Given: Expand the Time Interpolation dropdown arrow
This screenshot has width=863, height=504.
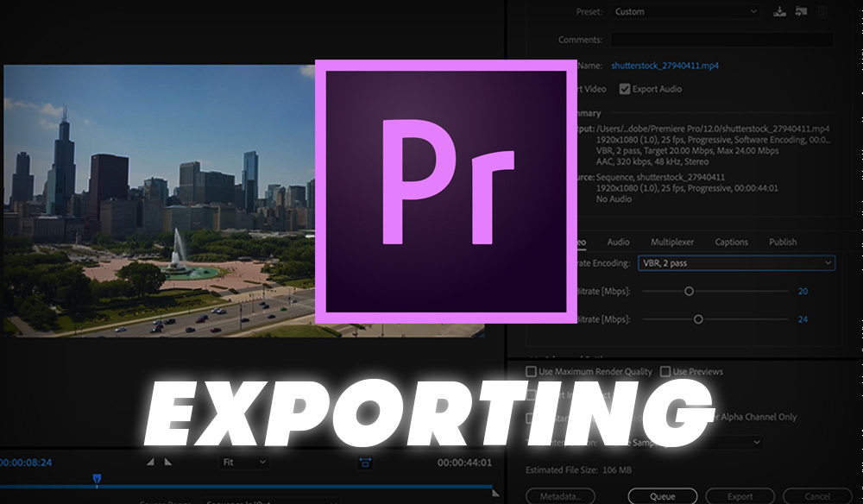Looking at the screenshot, I should tap(757, 443).
